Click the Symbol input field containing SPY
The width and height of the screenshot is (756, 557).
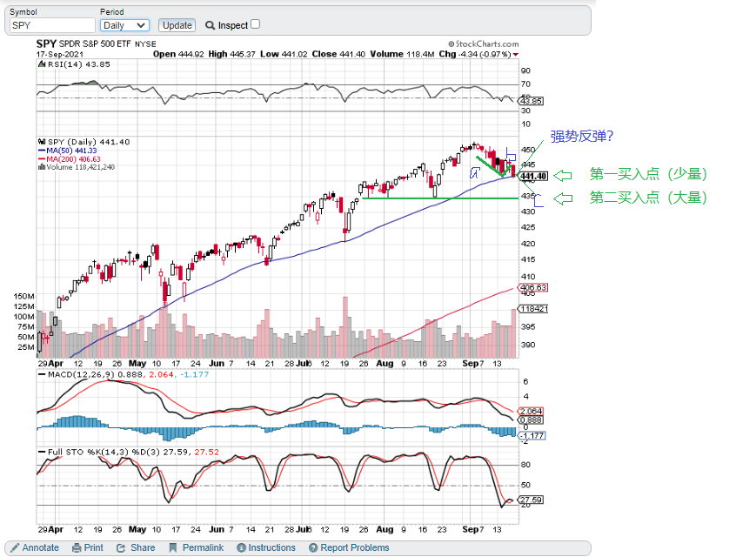click(x=52, y=25)
